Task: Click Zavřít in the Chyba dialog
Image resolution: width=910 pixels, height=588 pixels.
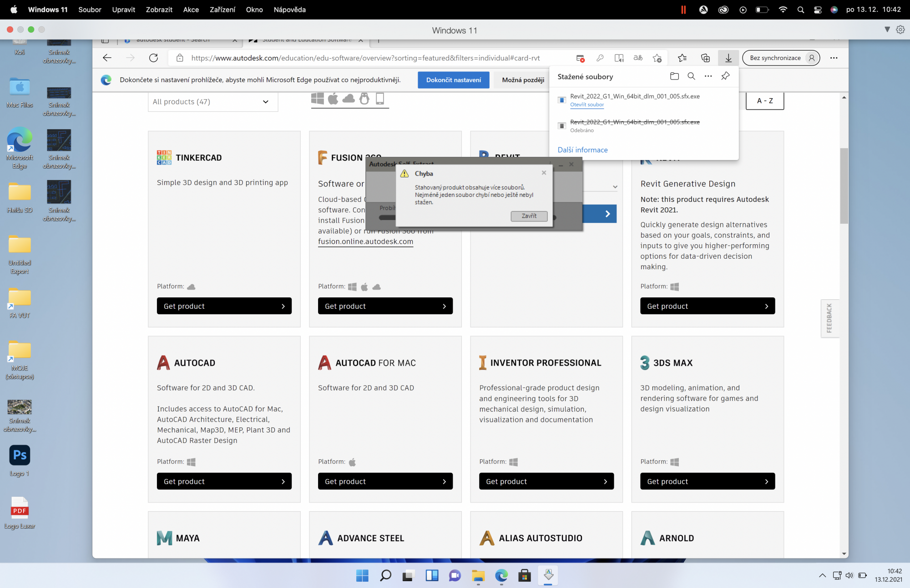Action: (529, 216)
